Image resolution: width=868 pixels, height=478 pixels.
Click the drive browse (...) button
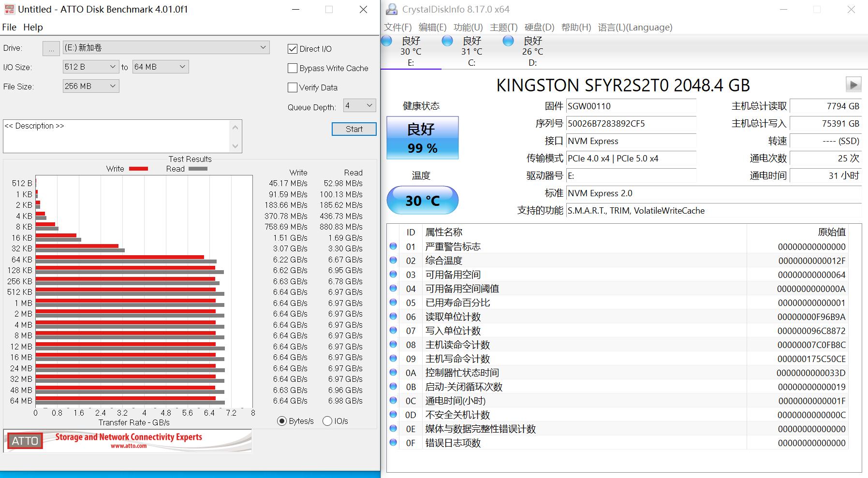[x=51, y=48]
